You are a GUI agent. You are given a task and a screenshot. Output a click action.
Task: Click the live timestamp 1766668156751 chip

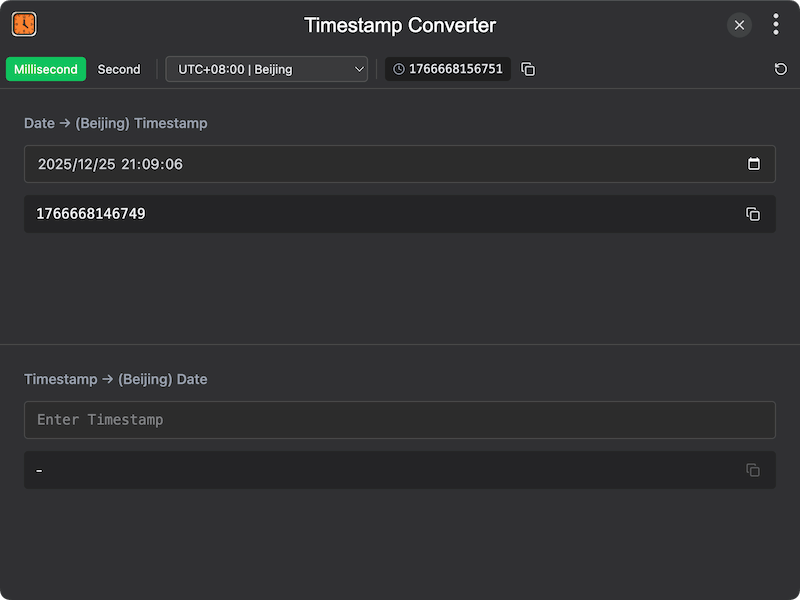click(448, 69)
